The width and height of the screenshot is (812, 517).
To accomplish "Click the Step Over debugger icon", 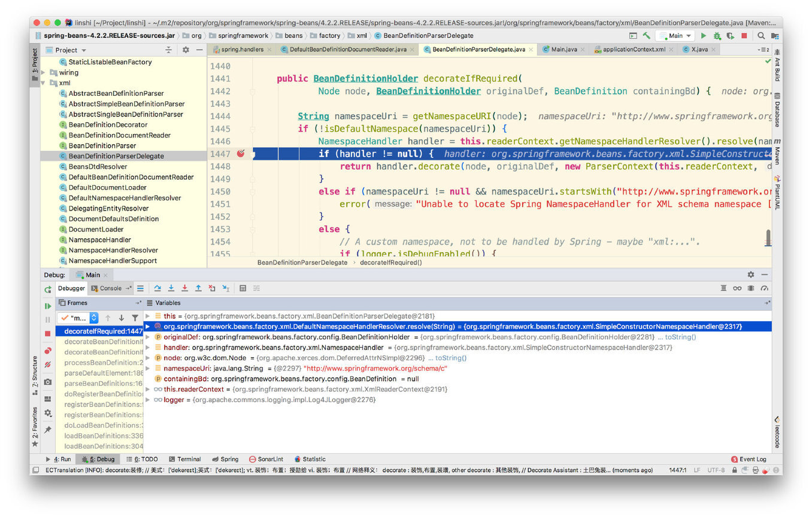I will pos(157,288).
